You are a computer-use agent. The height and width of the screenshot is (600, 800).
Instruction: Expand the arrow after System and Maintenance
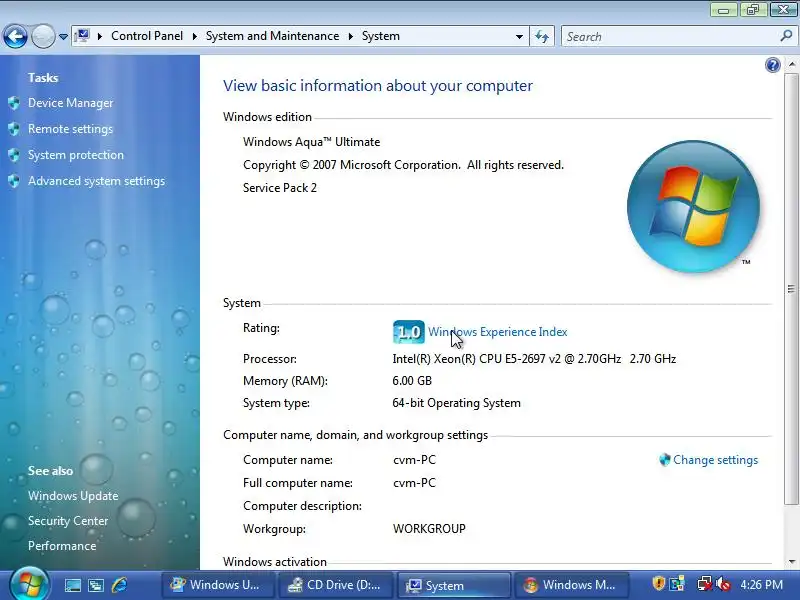[x=351, y=36]
